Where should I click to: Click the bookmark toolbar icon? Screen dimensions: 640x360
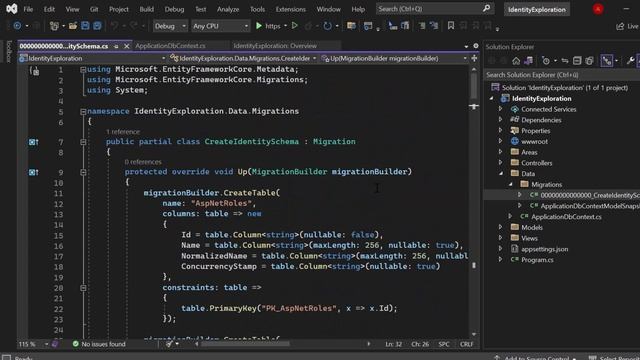[x=451, y=26]
